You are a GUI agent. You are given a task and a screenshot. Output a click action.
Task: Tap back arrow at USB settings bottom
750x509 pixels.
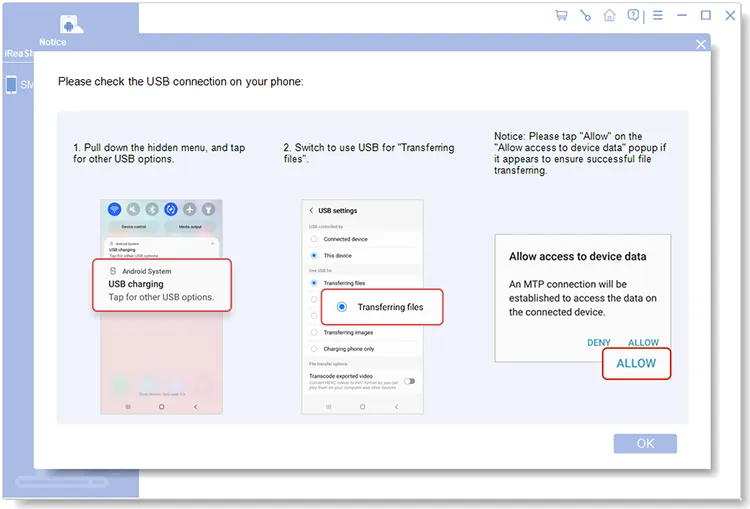click(396, 407)
